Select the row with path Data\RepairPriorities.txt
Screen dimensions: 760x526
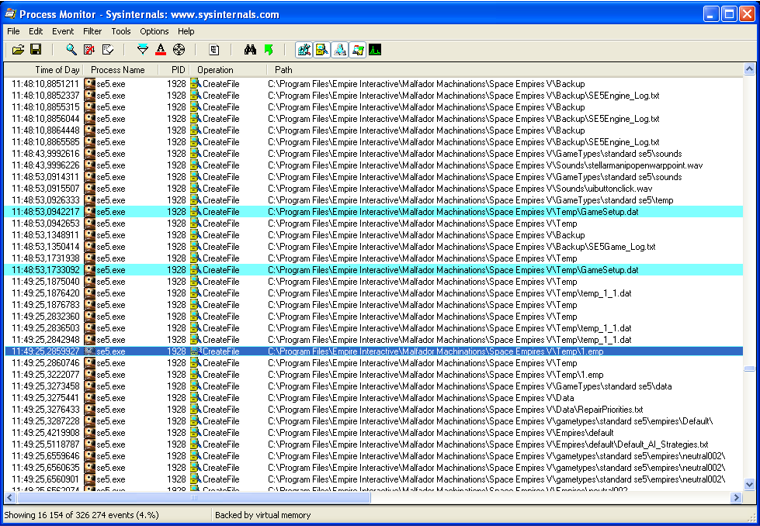pyautogui.click(x=373, y=410)
